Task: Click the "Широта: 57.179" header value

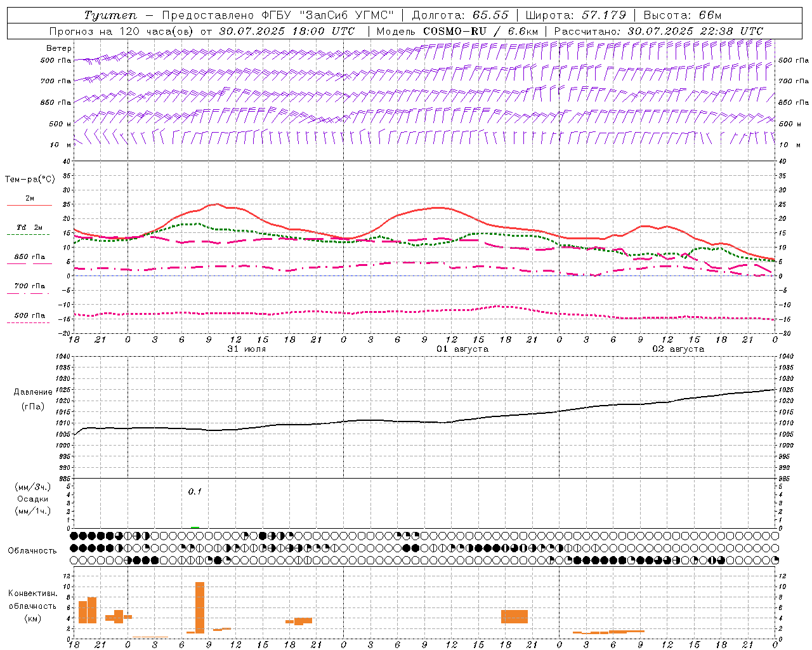Action: pyautogui.click(x=576, y=15)
